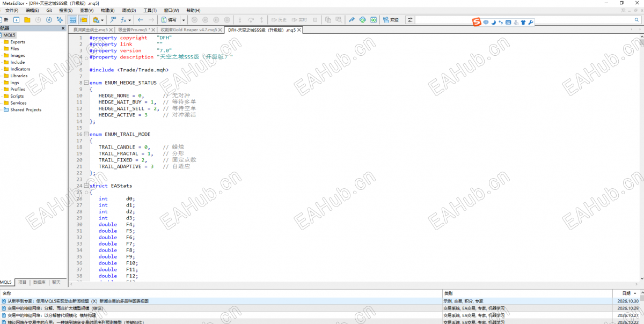The image size is (644, 324).
Task: Open the 调试(D) menu
Action: pos(129,10)
